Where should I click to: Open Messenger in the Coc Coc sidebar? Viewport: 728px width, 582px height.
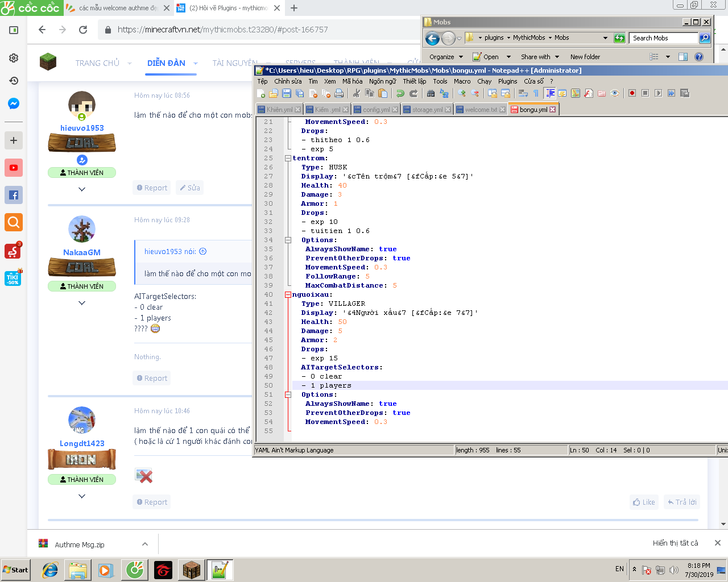pyautogui.click(x=14, y=103)
